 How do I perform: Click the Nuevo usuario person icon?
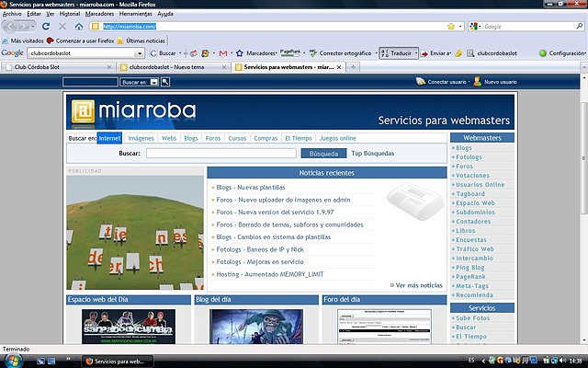[477, 82]
